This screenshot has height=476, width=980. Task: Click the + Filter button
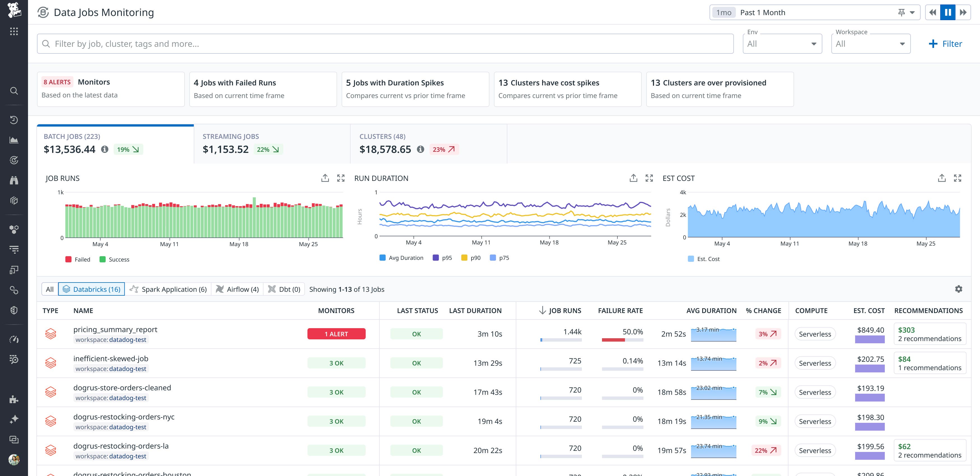click(x=945, y=43)
